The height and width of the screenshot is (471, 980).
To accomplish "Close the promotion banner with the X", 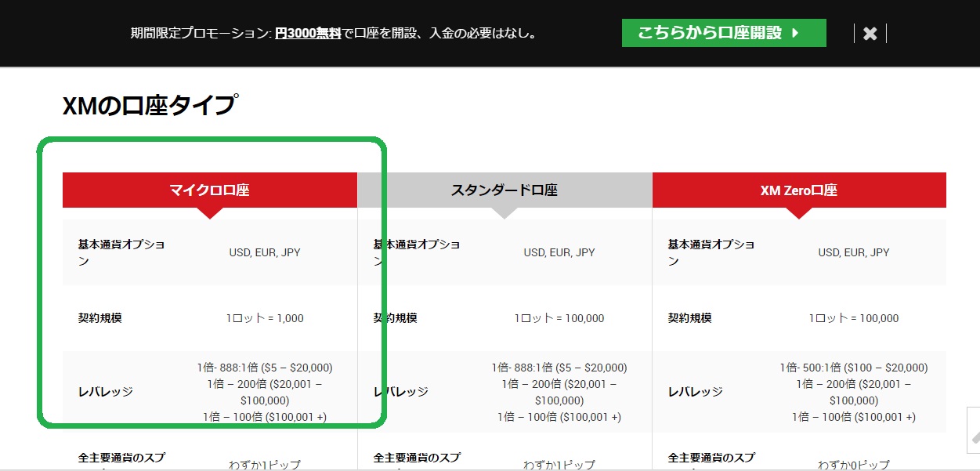I will (x=870, y=34).
